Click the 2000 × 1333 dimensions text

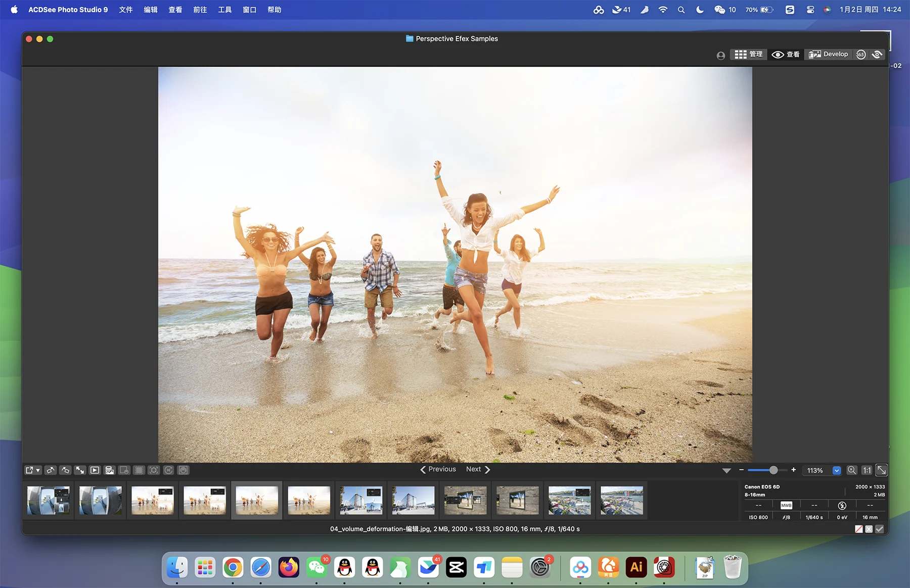point(870,487)
